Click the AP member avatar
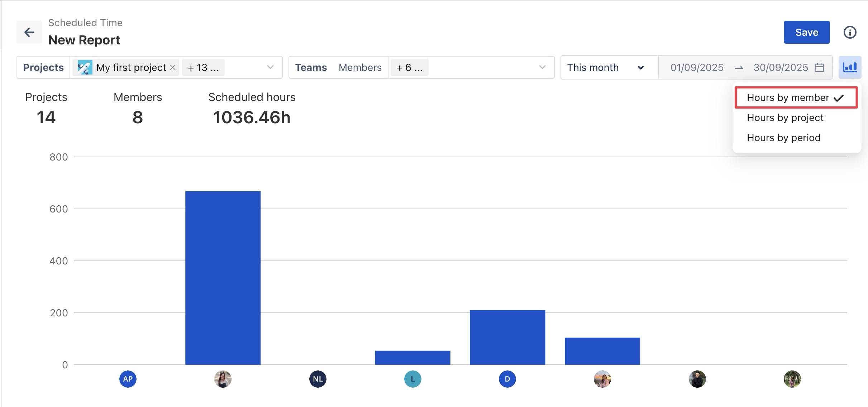The image size is (868, 407). (x=128, y=379)
